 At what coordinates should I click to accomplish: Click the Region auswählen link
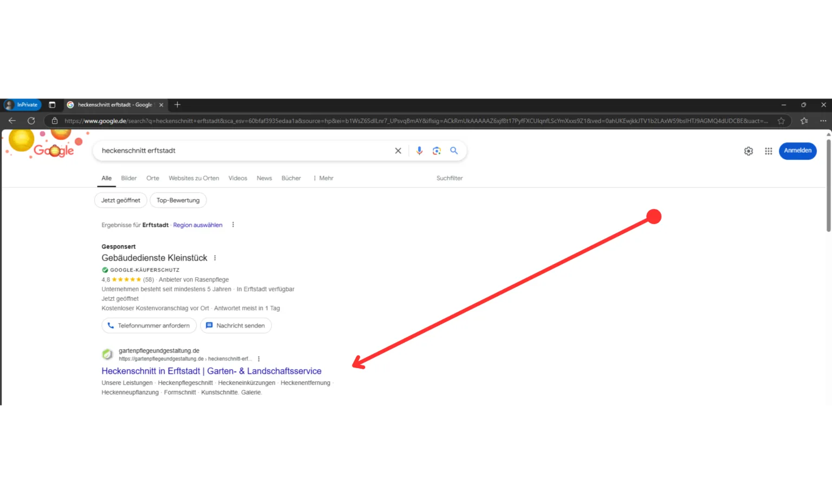click(x=198, y=225)
